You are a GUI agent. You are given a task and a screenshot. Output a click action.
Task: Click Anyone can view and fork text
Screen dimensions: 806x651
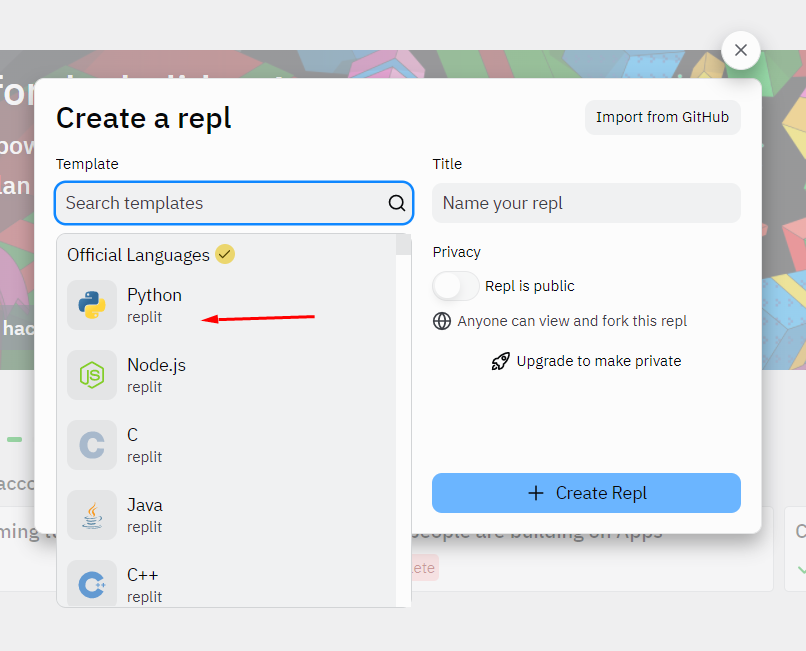click(x=572, y=321)
